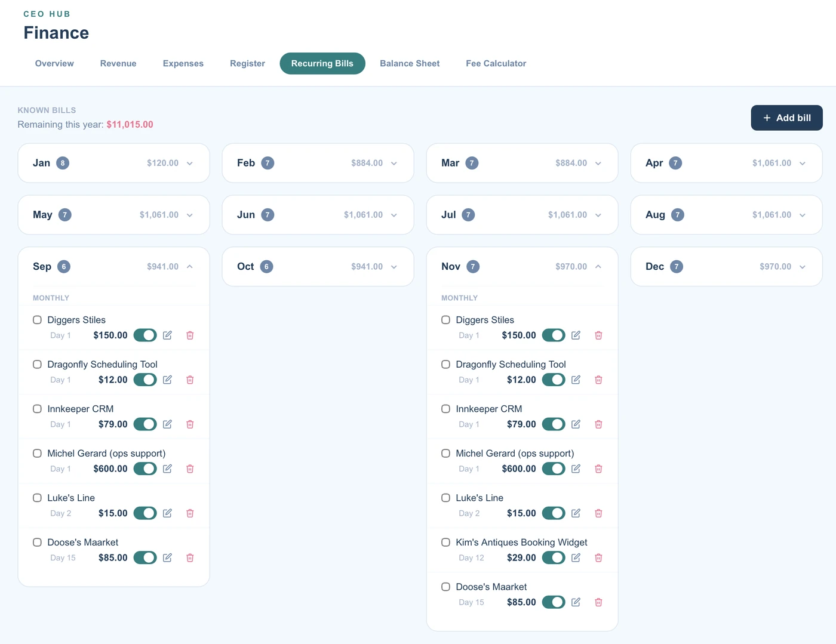The width and height of the screenshot is (836, 644).
Task: Tick Kim's Antiques Booking Widget checkbox
Action: 445,543
